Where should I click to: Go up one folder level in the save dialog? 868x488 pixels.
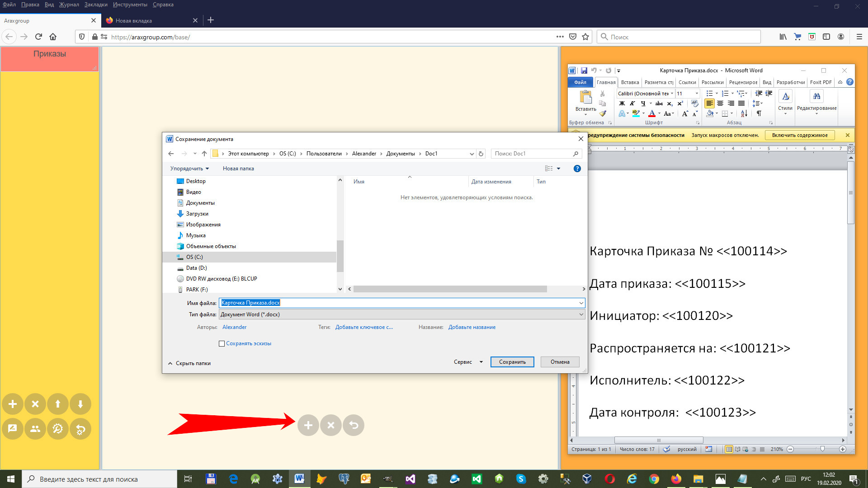pyautogui.click(x=204, y=154)
